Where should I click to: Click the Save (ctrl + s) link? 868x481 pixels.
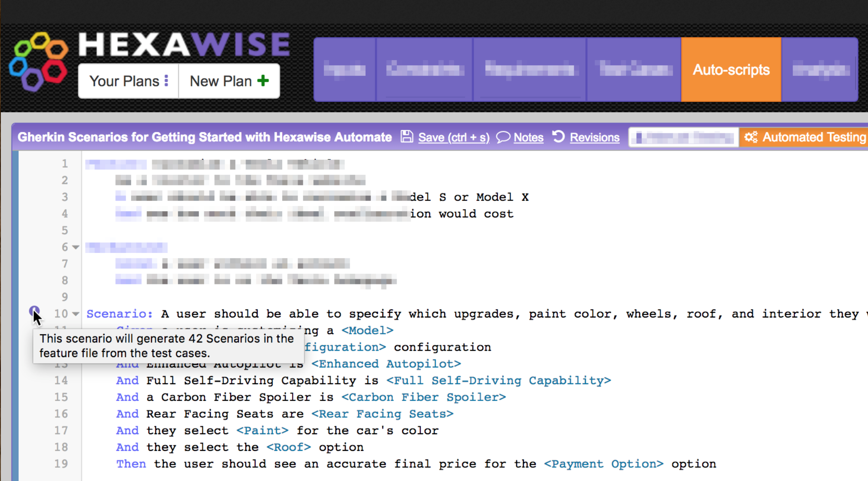coord(454,137)
